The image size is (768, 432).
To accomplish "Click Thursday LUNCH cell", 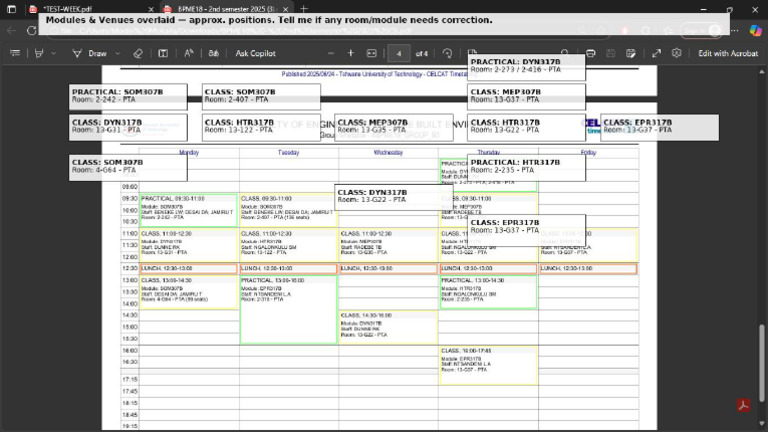I will tap(488, 268).
